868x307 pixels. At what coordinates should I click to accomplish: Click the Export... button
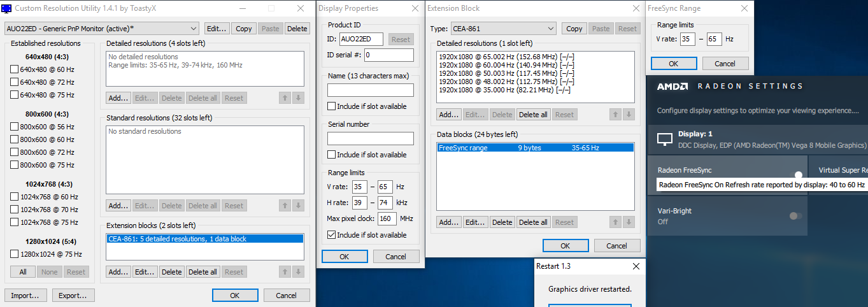[73, 296]
